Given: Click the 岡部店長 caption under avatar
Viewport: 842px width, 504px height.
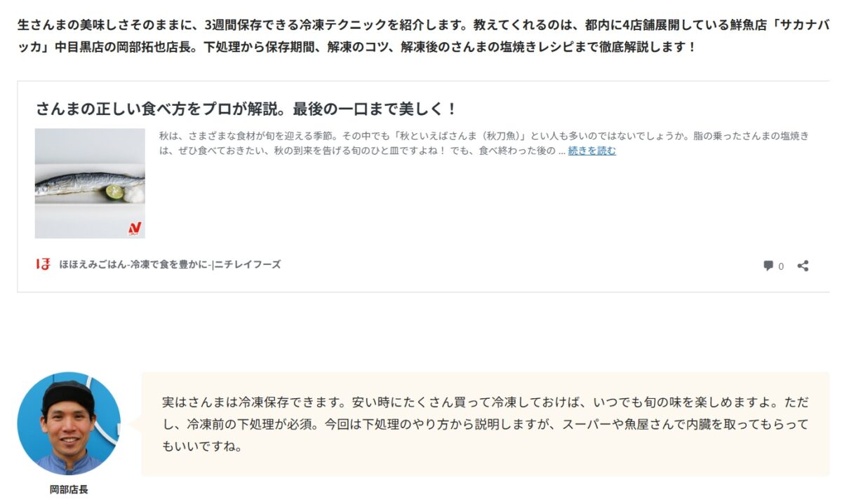Looking at the screenshot, I should 69,489.
